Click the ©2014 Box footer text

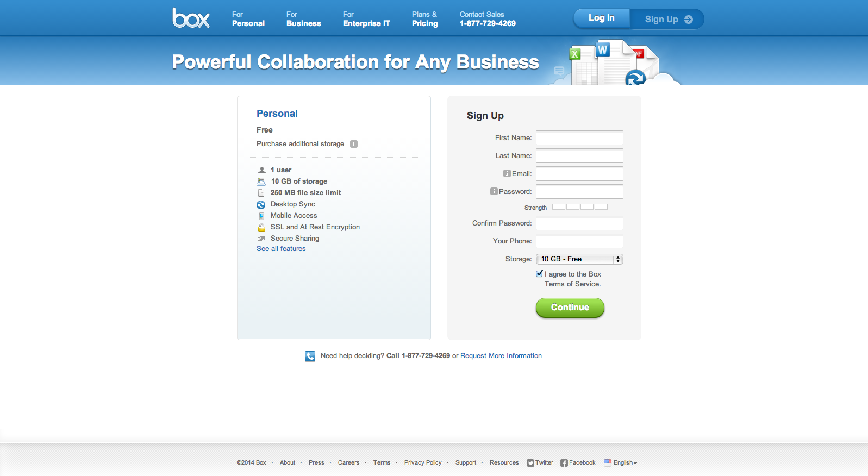pyautogui.click(x=251, y=463)
